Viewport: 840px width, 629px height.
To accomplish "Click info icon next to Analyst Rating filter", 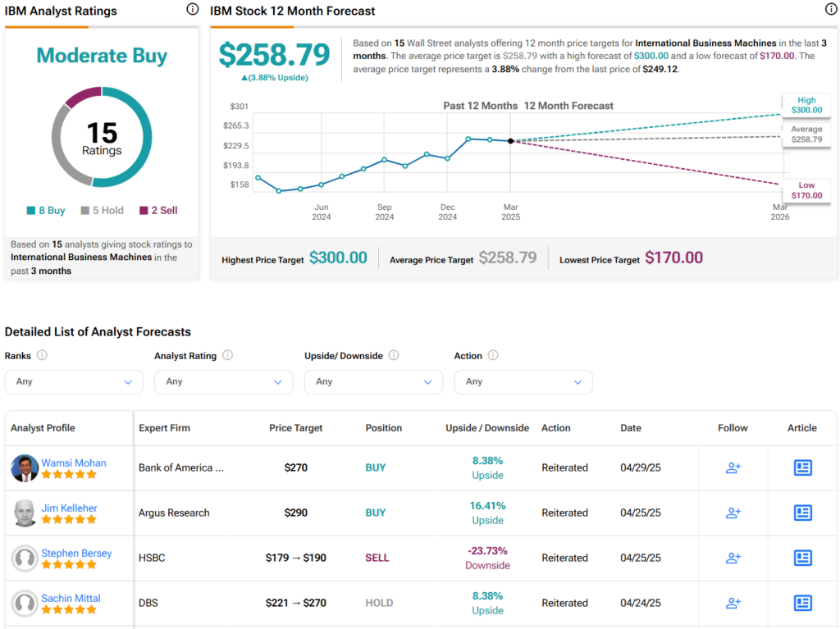I will [x=227, y=356].
